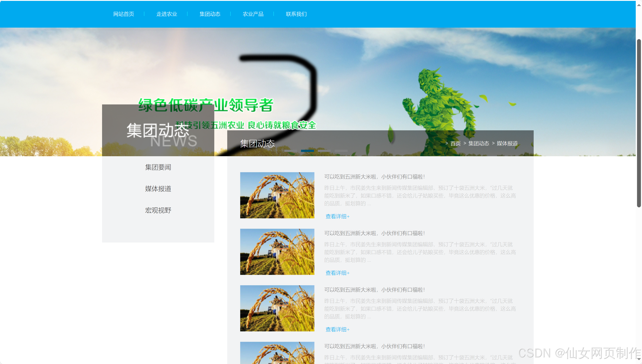Screen dimensions: 642x364
Task: Open the 农业产品 page
Action: pyautogui.click(x=253, y=14)
